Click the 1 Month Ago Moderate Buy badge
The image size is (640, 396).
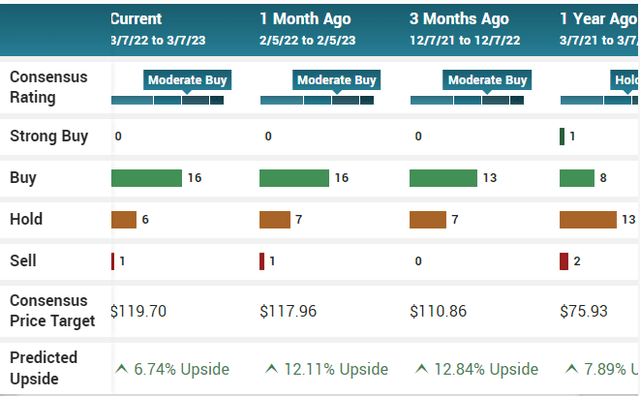pyautogui.click(x=337, y=80)
